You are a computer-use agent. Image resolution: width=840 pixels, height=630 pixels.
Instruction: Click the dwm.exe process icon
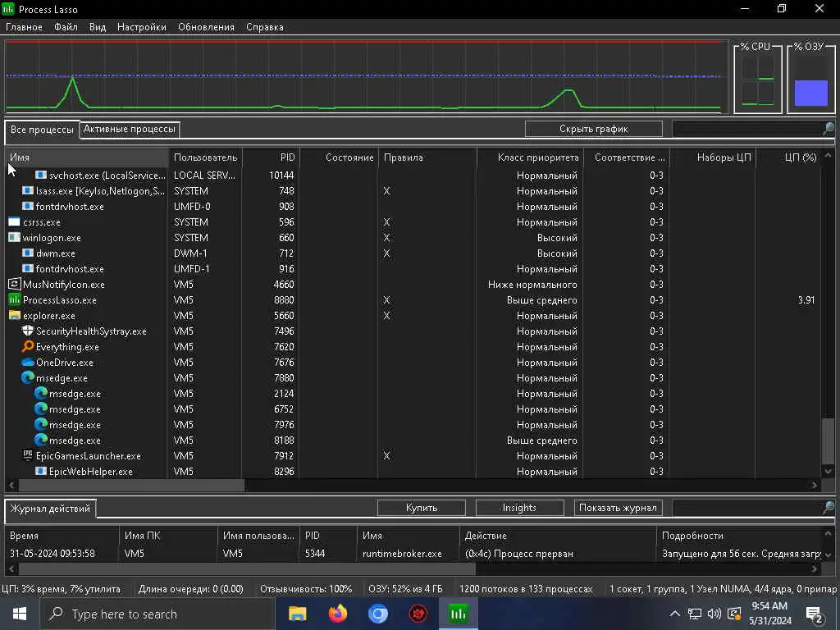28,253
